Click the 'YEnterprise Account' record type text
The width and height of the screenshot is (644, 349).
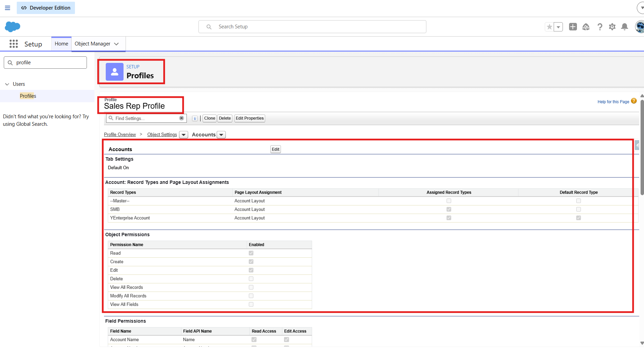pyautogui.click(x=130, y=218)
